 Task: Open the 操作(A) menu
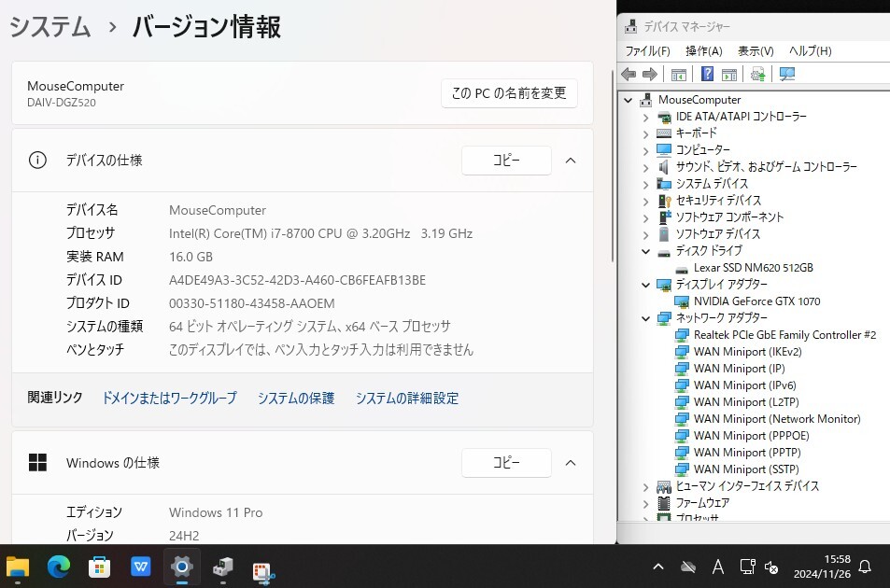coord(704,51)
